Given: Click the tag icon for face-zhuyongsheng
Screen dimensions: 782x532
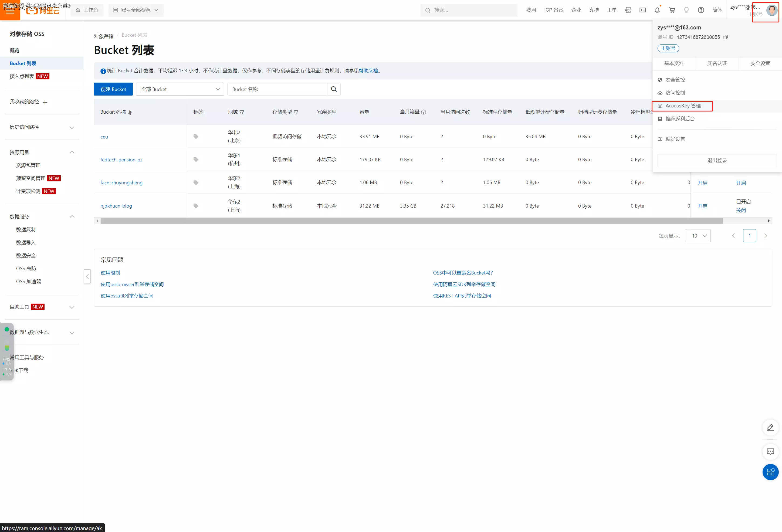Looking at the screenshot, I should (196, 183).
